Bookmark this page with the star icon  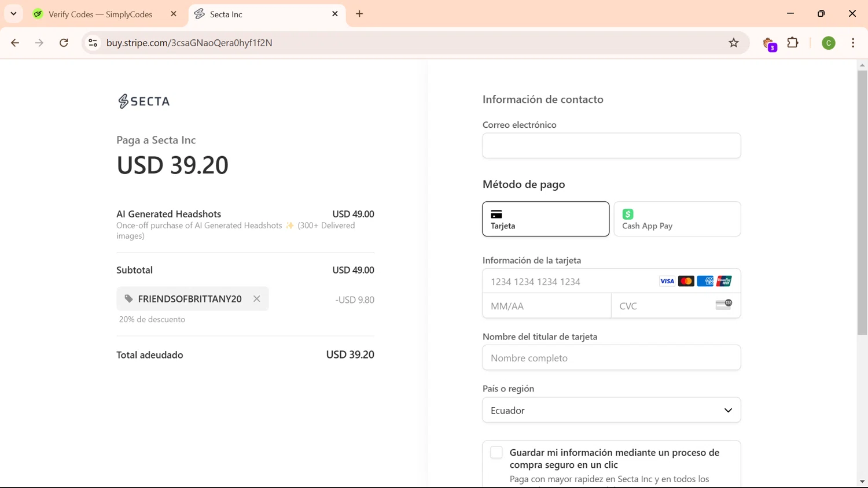pyautogui.click(x=734, y=43)
